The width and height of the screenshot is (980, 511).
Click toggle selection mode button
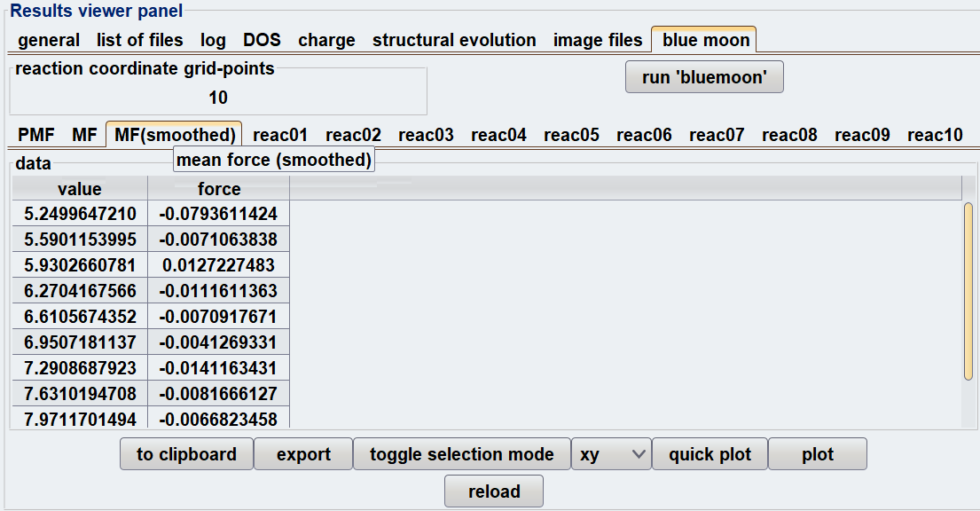pyautogui.click(x=462, y=454)
